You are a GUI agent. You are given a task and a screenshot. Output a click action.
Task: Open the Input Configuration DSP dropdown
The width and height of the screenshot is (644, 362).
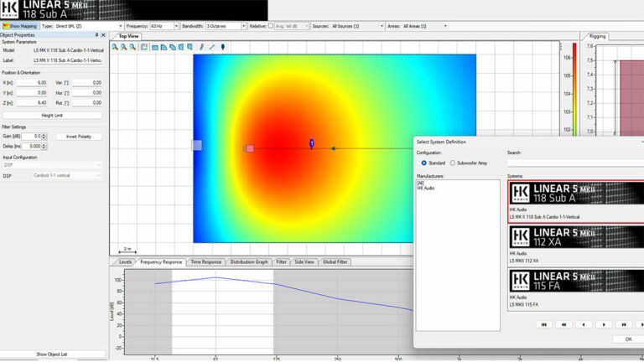[x=52, y=165]
